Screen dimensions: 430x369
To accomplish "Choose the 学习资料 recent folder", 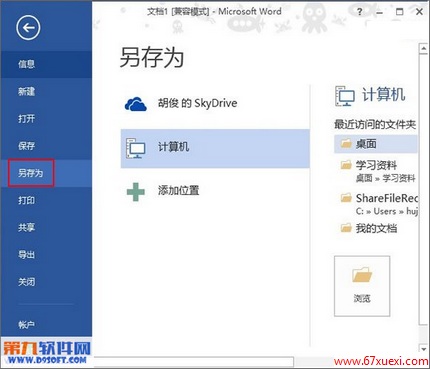I will coord(376,171).
